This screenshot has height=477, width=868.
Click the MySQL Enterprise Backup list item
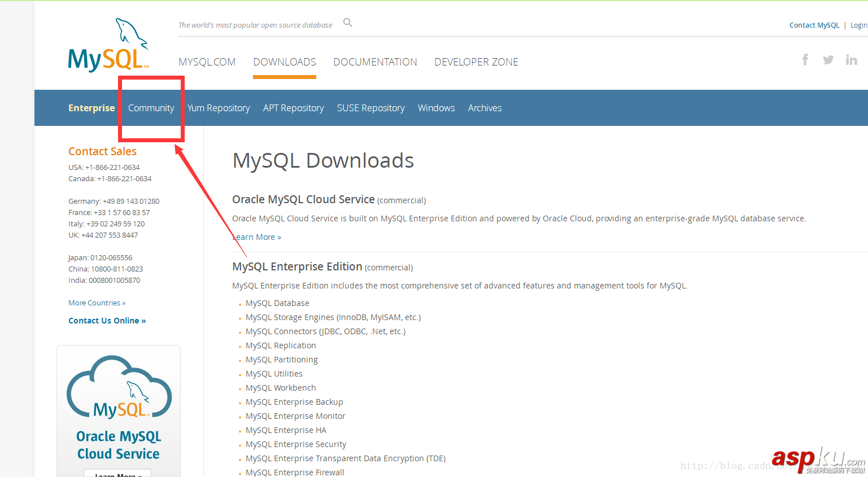(x=294, y=402)
